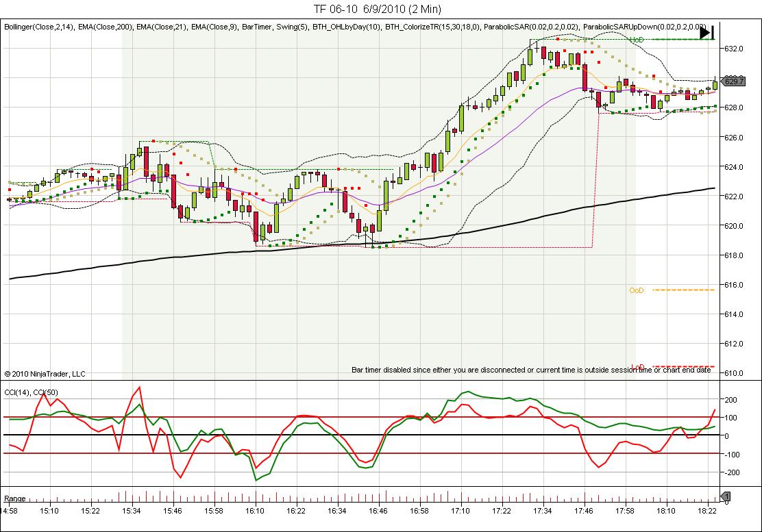The height and width of the screenshot is (532, 762).
Task: Select the BTH_ColorizeTR(15,30,18,0) indicator label
Action: [432, 27]
